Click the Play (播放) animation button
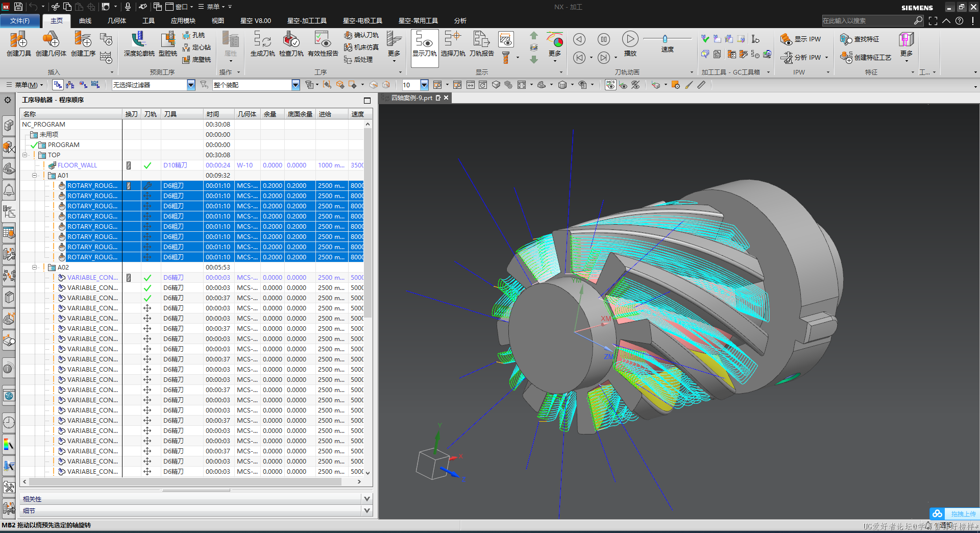980x533 pixels. click(x=630, y=43)
